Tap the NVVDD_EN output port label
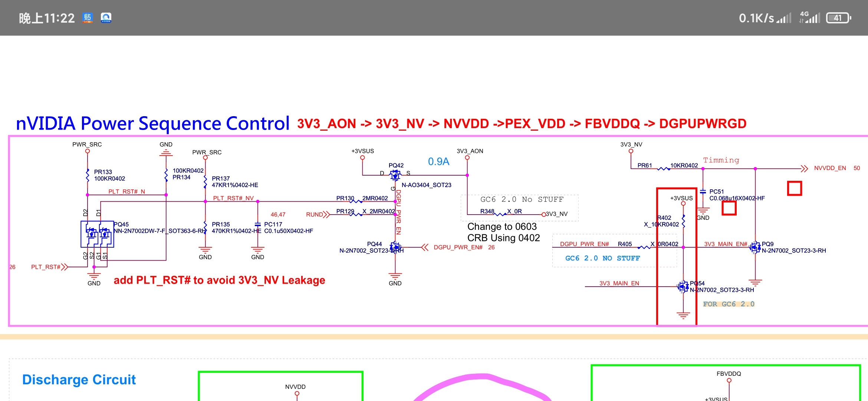 [x=830, y=168]
